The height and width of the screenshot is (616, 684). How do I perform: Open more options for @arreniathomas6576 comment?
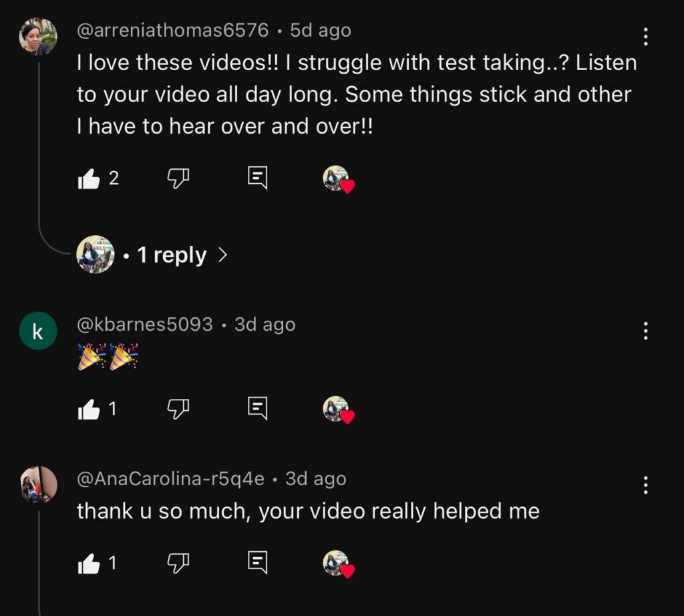645,37
